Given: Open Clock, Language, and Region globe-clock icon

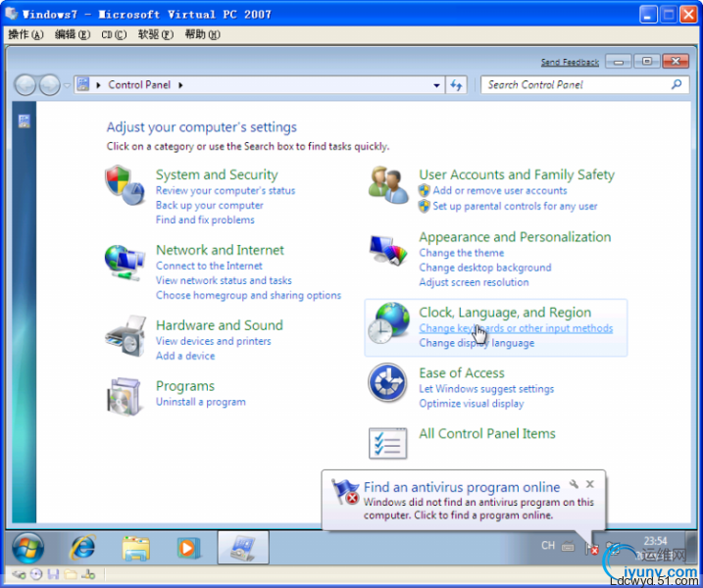Looking at the screenshot, I should pyautogui.click(x=388, y=323).
